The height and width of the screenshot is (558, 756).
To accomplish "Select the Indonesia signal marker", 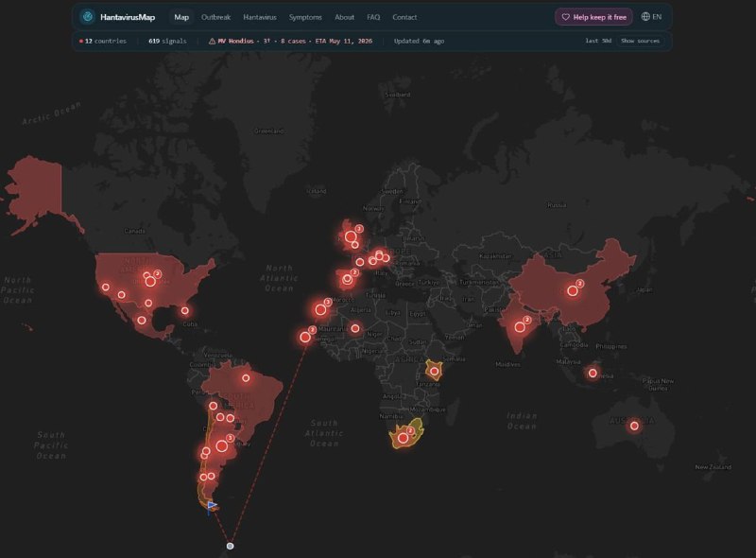I will [x=593, y=373].
